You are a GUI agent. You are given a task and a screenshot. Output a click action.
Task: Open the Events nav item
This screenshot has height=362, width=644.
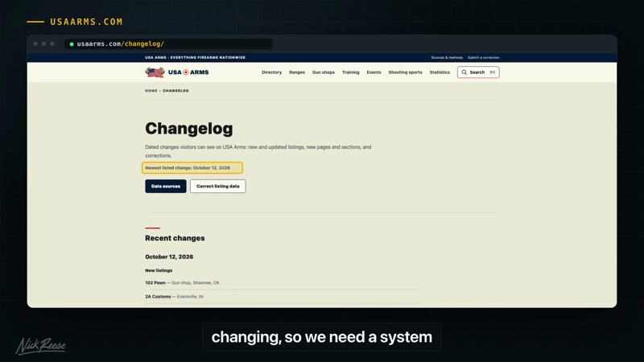(x=374, y=72)
